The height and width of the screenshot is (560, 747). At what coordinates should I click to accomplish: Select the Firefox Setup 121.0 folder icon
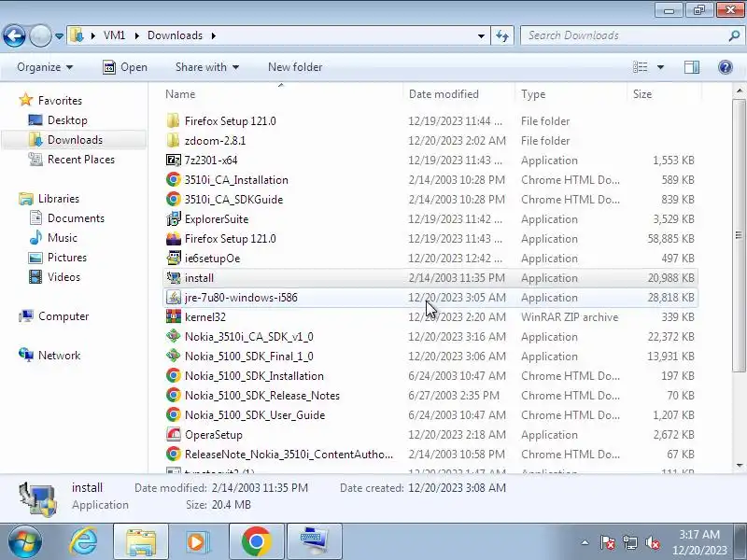pyautogui.click(x=174, y=121)
